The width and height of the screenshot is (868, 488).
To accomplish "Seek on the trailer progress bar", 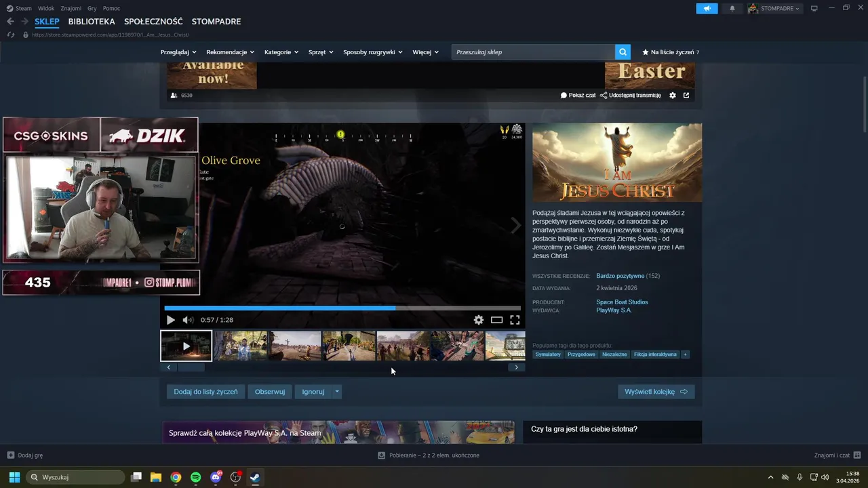I will (342, 308).
